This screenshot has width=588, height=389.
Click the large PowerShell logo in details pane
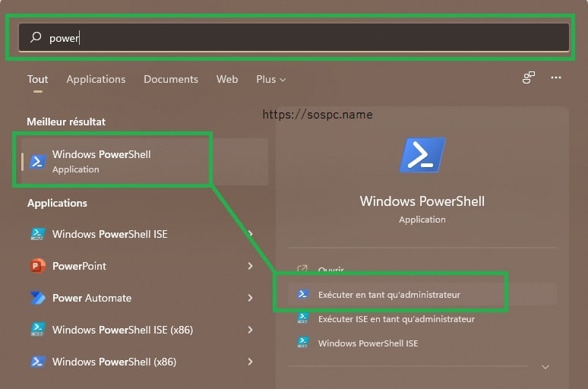422,155
